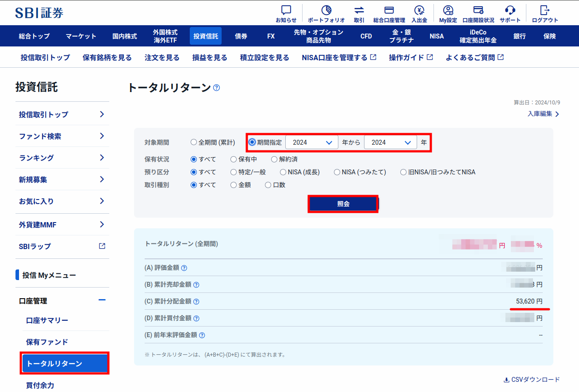Open the end year 2024 dropdown
Image resolution: width=579 pixels, height=392 pixels.
[x=391, y=142]
